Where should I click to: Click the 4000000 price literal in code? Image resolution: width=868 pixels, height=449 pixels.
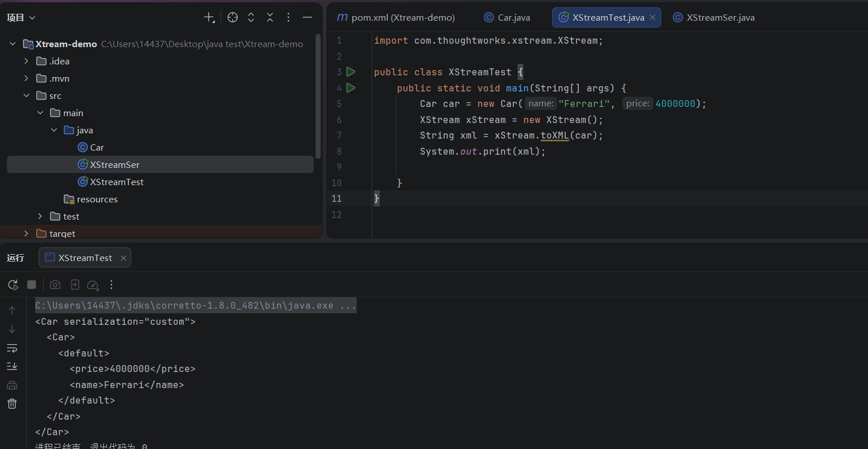point(676,104)
